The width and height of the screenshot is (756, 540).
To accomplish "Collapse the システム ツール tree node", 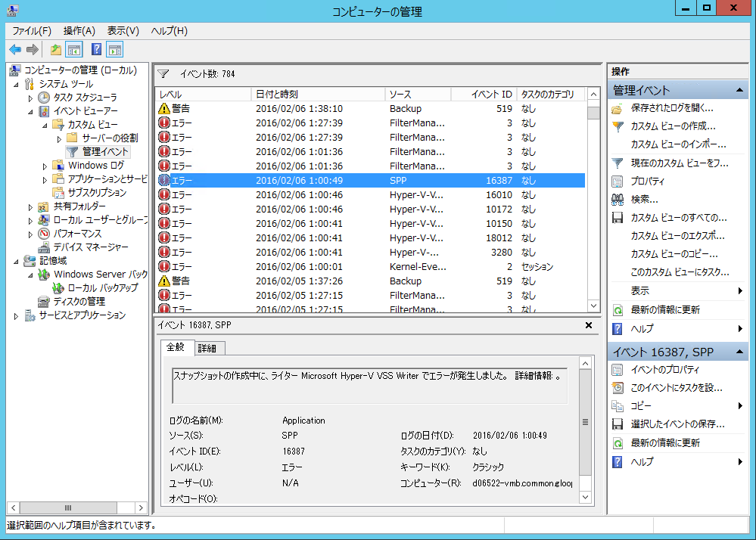I will click(17, 84).
